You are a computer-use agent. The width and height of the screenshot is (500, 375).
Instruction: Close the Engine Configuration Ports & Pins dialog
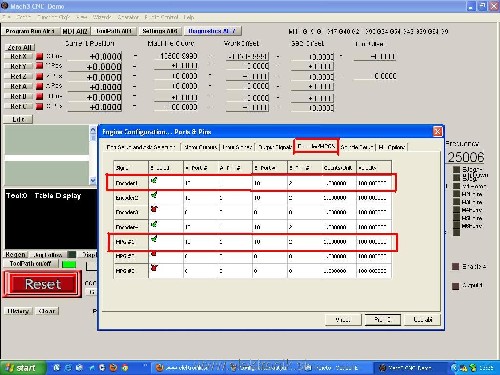pyautogui.click(x=437, y=132)
